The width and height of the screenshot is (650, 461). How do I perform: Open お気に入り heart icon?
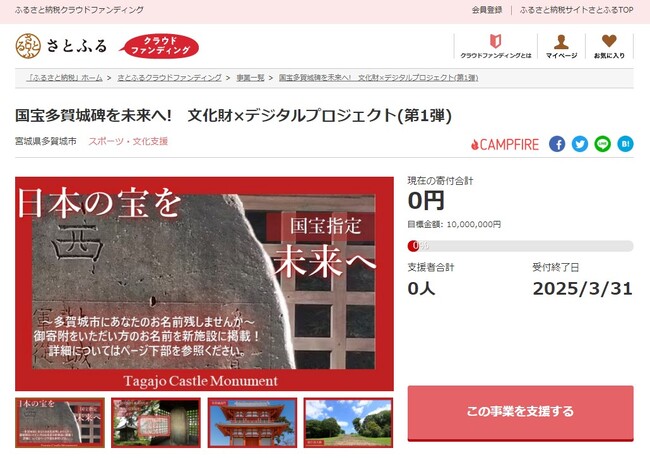pyautogui.click(x=609, y=46)
